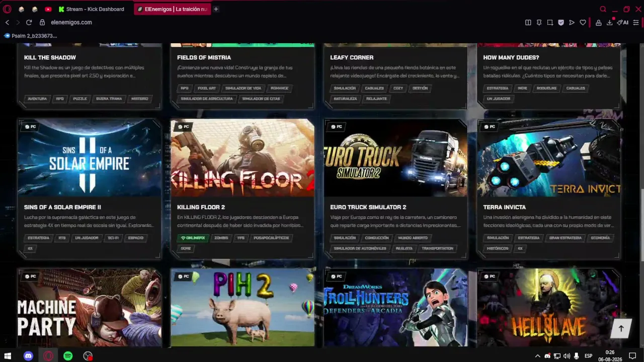Open the downloads icon

[610, 23]
